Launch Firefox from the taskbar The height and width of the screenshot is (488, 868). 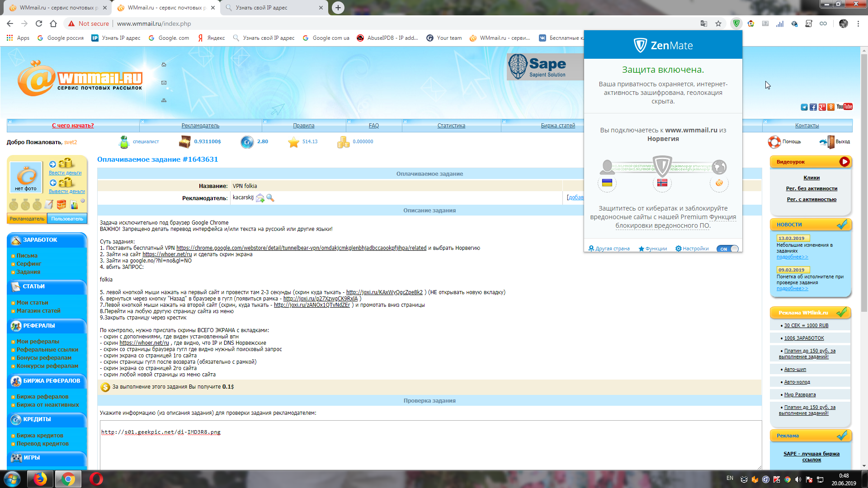pos(40,479)
